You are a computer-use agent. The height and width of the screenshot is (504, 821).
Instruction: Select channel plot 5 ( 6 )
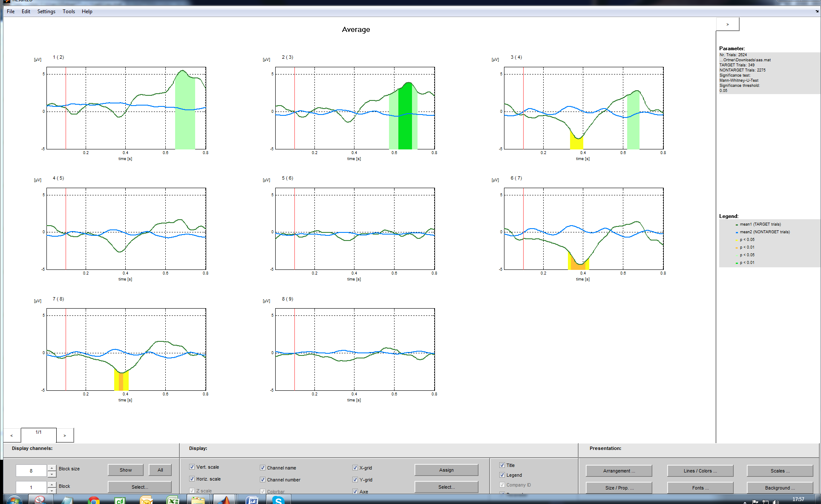(x=355, y=229)
